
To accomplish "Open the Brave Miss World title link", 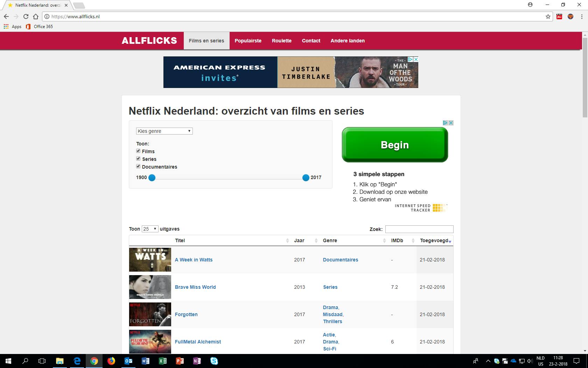I will [195, 287].
